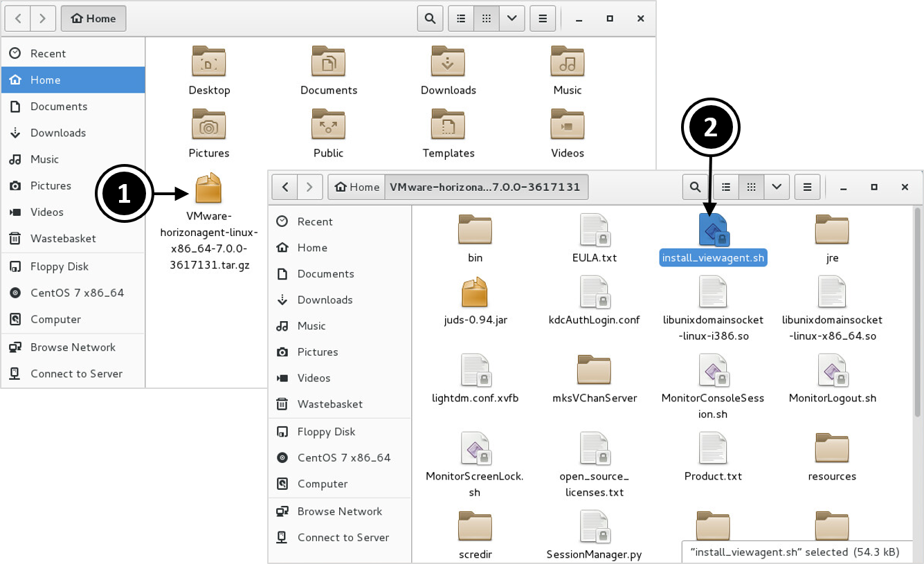
Task: Click search icon in front window toolbar
Action: [695, 187]
